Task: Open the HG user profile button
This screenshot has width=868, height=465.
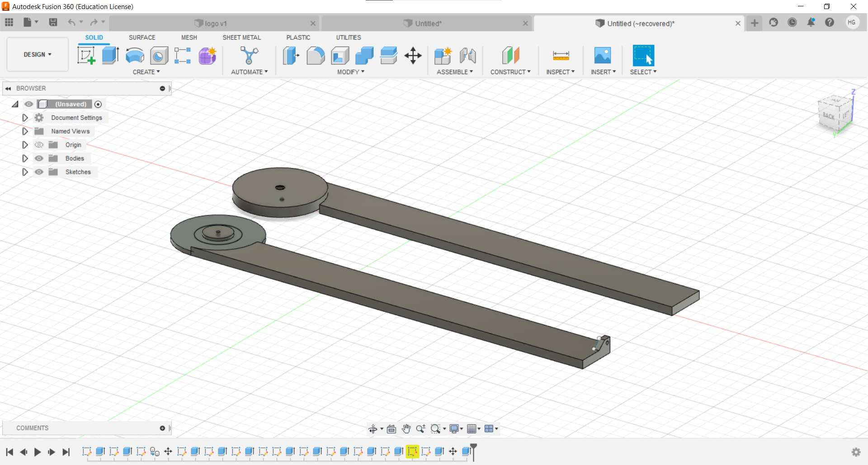Action: pos(852,22)
